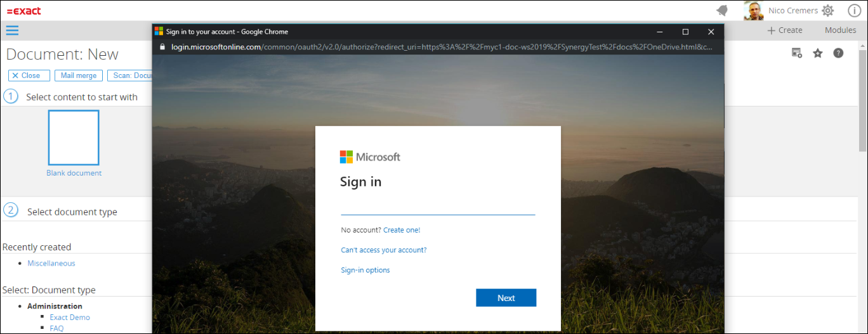Click the Create menu item
The width and height of the screenshot is (868, 334).
(x=785, y=30)
